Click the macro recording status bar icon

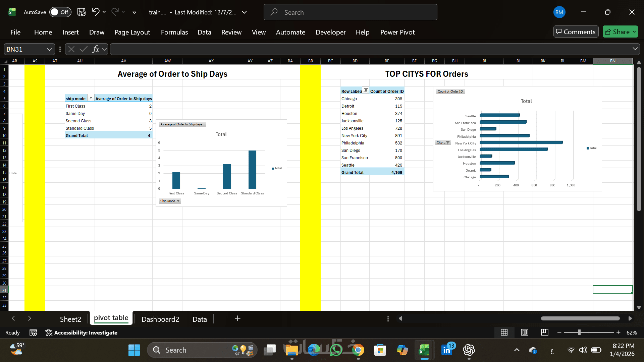[x=33, y=333]
